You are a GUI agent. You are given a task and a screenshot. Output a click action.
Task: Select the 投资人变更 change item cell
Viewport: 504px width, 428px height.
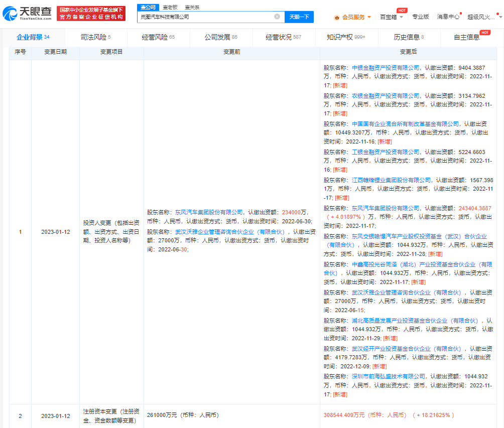pos(111,232)
